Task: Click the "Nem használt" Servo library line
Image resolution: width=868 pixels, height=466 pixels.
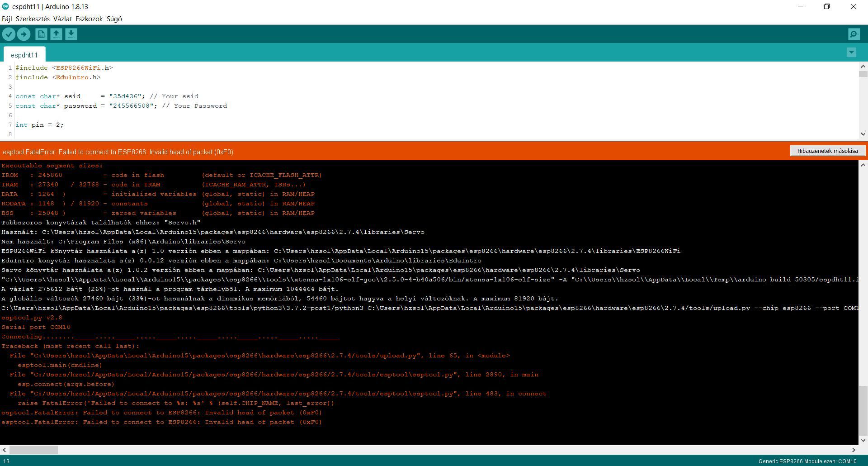Action: point(123,242)
